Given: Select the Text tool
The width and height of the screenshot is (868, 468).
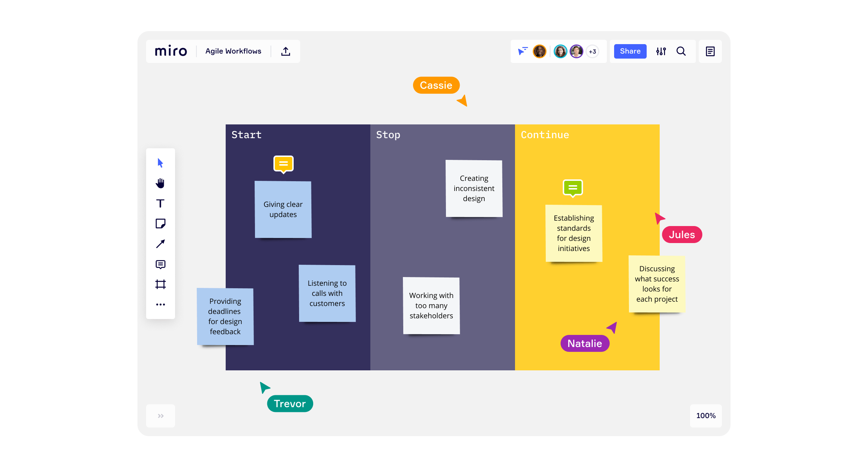Looking at the screenshot, I should click(x=160, y=204).
